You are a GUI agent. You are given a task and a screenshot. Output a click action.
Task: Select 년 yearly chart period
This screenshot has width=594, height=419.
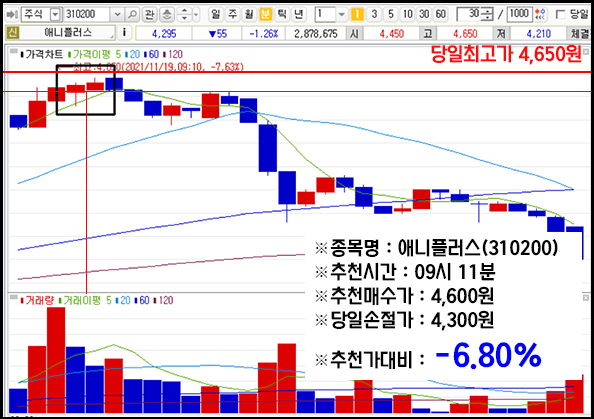pyautogui.click(x=299, y=14)
